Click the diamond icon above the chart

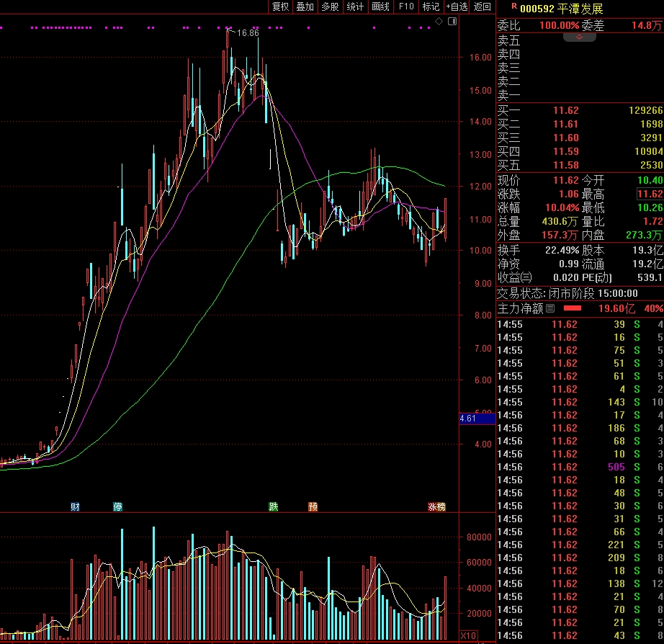(439, 22)
